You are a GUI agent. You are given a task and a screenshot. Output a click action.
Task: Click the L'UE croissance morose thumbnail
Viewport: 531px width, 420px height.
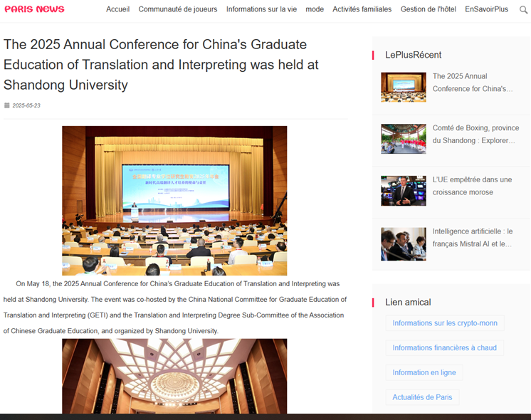click(403, 191)
